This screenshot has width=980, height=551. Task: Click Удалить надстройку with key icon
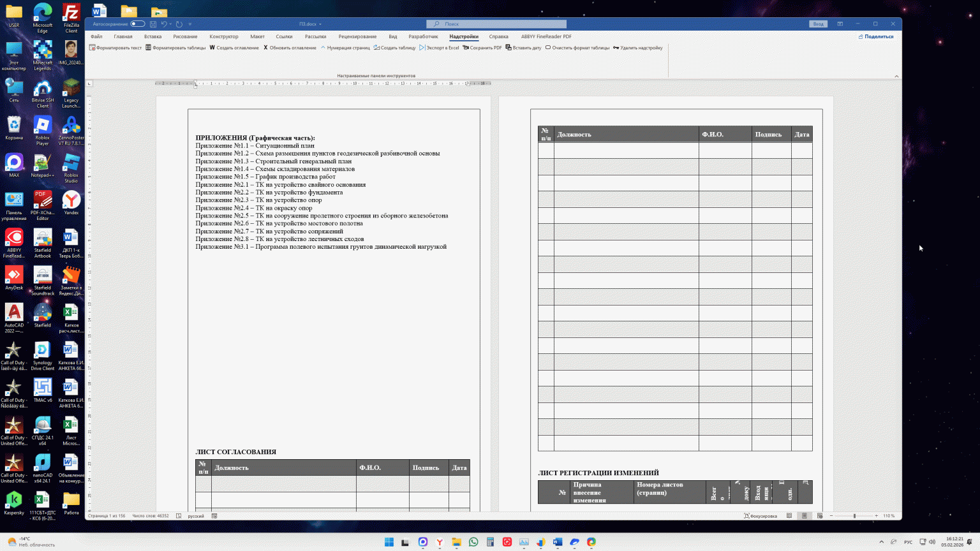[637, 48]
